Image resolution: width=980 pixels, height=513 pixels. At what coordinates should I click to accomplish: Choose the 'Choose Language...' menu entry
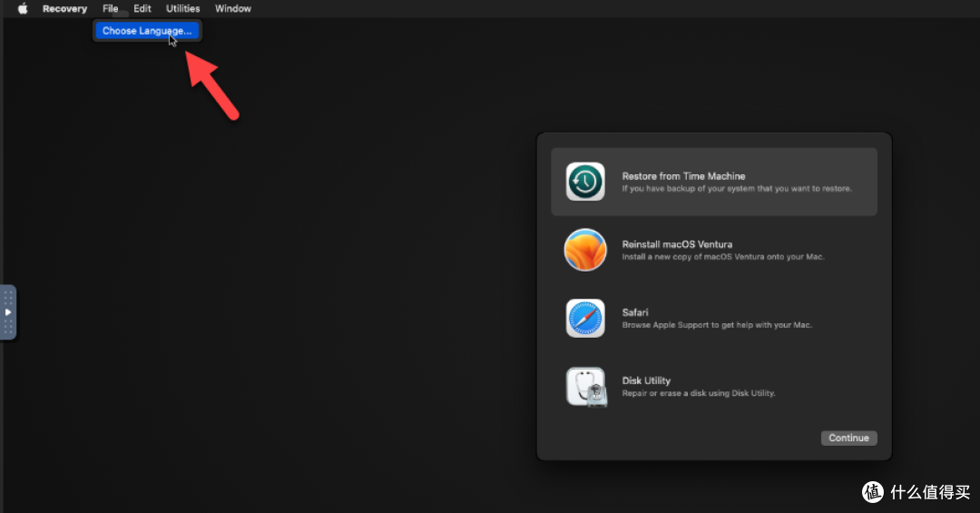(x=147, y=31)
